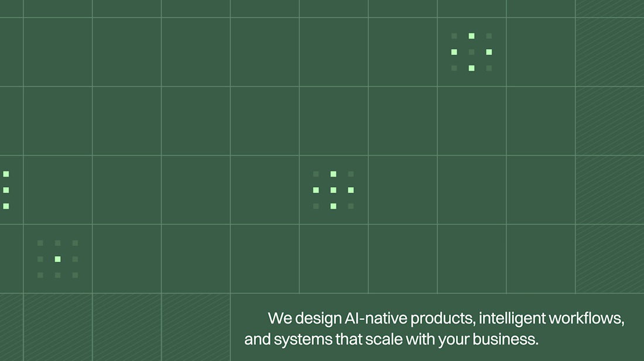Click the bottom bright dot of the diamond cluster
The image size is (644, 361).
(471, 68)
